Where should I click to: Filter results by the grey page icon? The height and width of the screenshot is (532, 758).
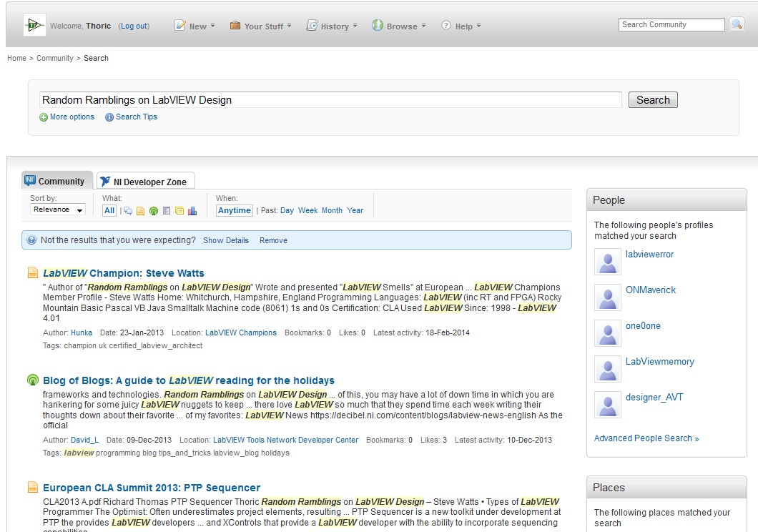pyautogui.click(x=167, y=211)
